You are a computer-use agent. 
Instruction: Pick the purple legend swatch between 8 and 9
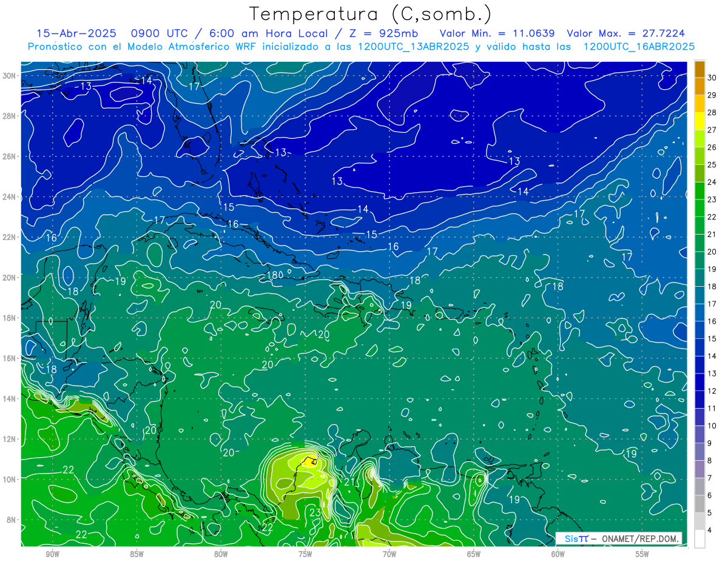click(x=699, y=452)
